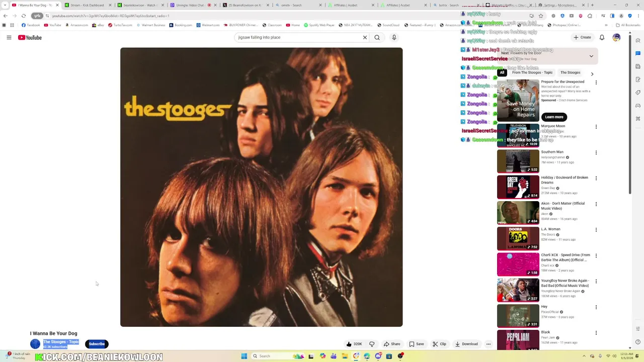644x362 pixels.
Task: Open the Microsoft Store taskbar icon
Action: click(x=389, y=356)
